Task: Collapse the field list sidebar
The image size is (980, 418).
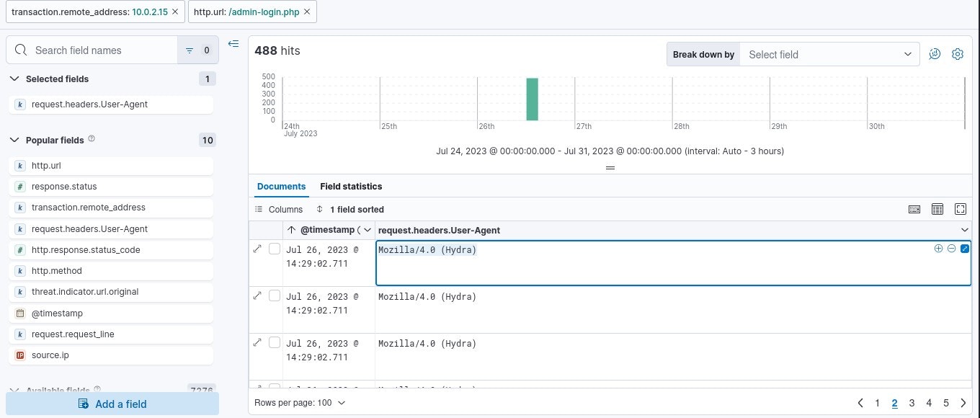Action: (x=233, y=44)
